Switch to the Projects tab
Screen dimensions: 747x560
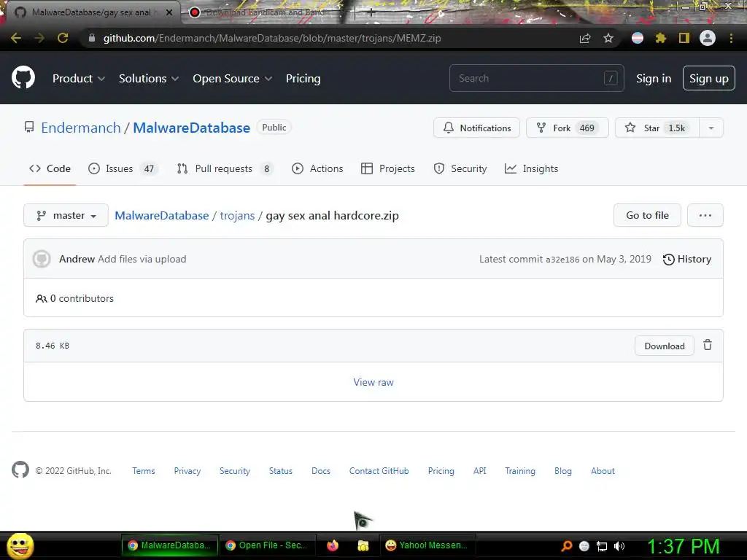(x=388, y=168)
